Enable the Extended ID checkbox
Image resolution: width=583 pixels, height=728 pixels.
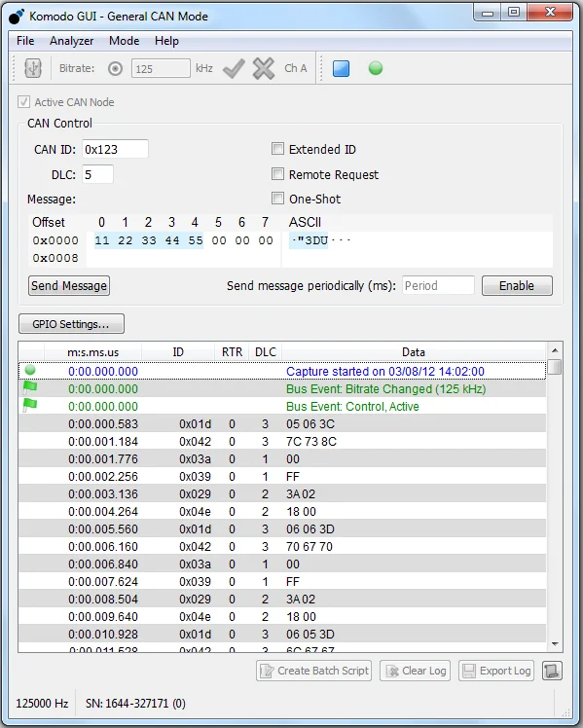pyautogui.click(x=277, y=149)
